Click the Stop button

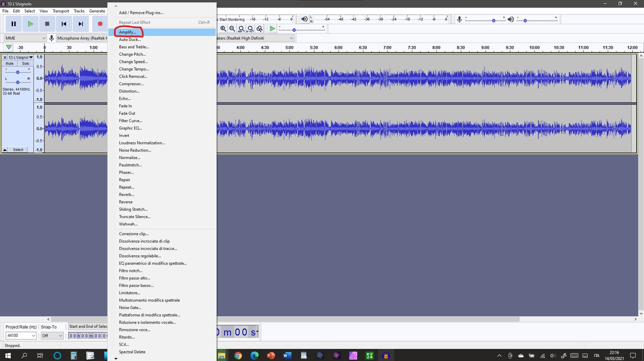coord(47,24)
